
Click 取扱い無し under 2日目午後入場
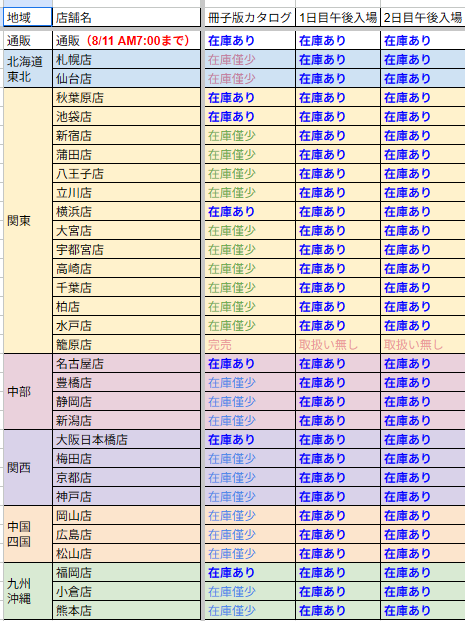click(x=423, y=345)
